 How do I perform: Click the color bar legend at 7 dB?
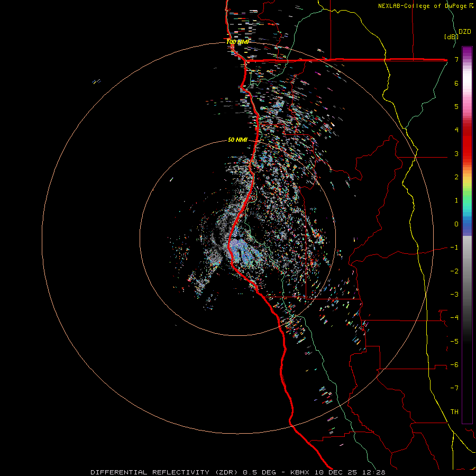tap(467, 59)
